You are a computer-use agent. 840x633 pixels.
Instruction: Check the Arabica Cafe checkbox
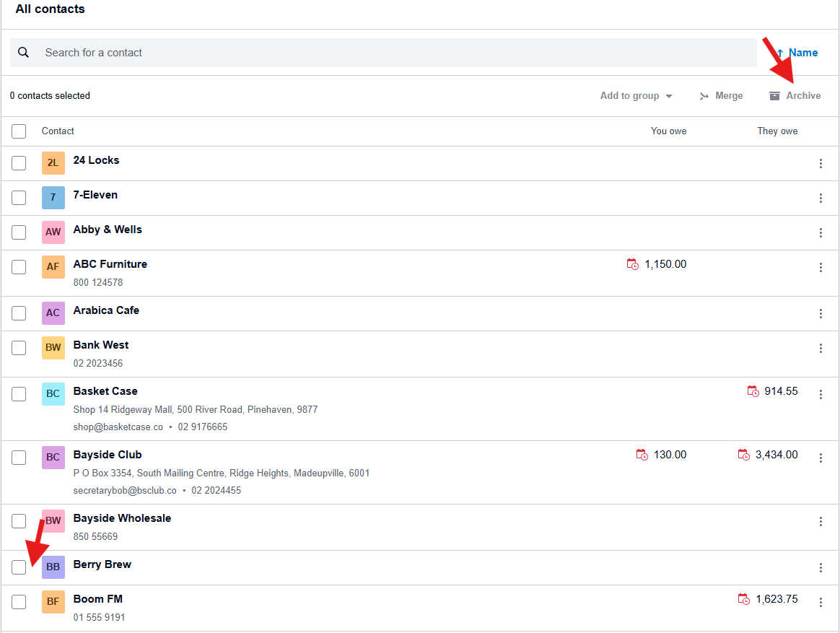[x=19, y=313]
